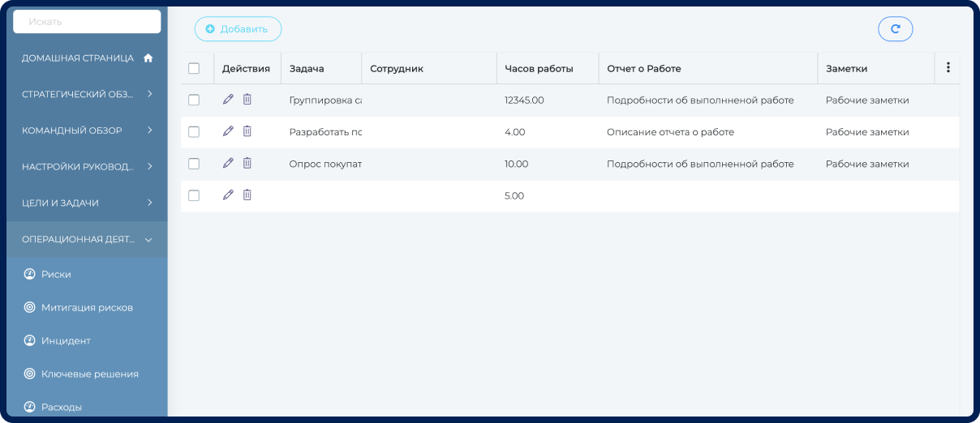Click the Действия column header
Screen dimensions: 980x423
[247, 68]
